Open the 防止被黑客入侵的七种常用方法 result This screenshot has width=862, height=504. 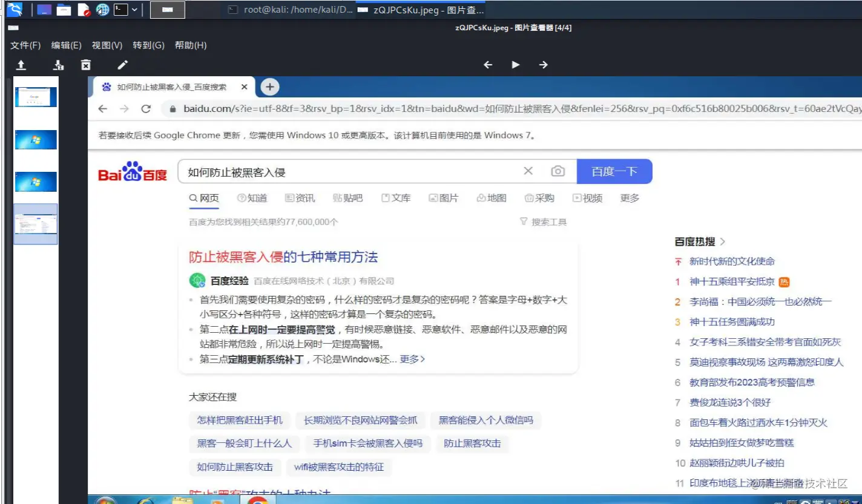pyautogui.click(x=283, y=257)
